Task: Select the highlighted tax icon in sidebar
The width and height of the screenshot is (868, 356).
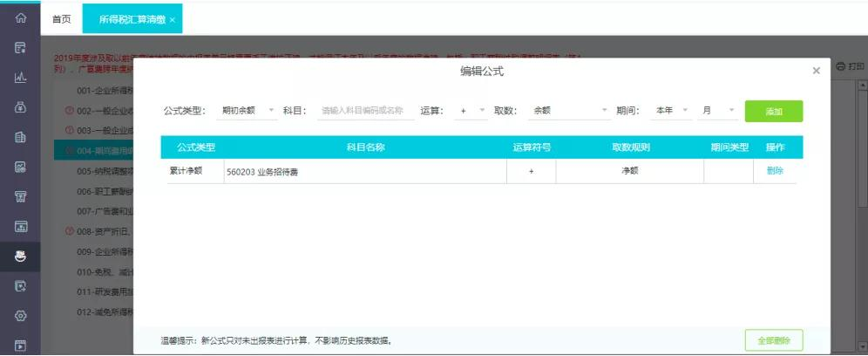Action: [x=21, y=257]
